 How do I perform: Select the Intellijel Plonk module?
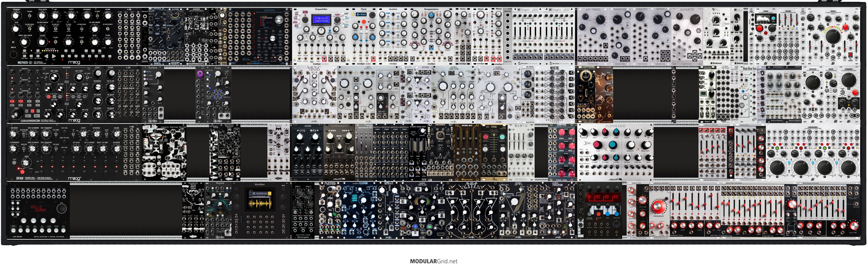click(x=364, y=36)
